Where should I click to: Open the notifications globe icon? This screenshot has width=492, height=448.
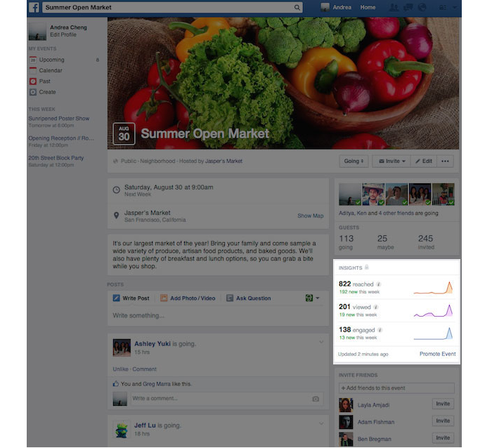click(422, 7)
